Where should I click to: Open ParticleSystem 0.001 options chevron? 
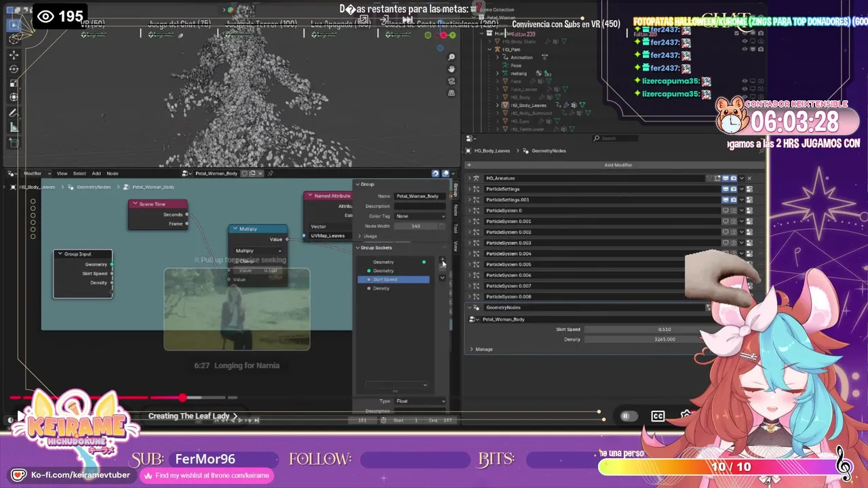741,222
